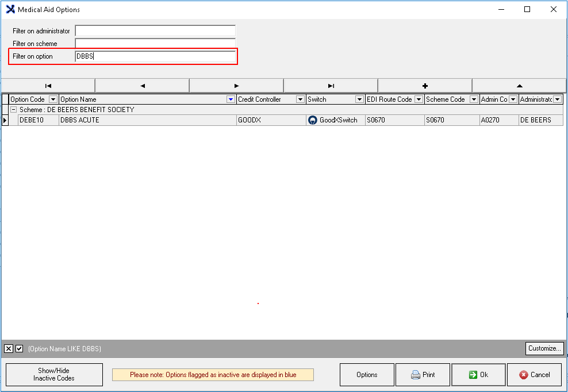568x392 pixels.
Task: Click the Medical Aid Options app icon
Action: tap(10, 9)
